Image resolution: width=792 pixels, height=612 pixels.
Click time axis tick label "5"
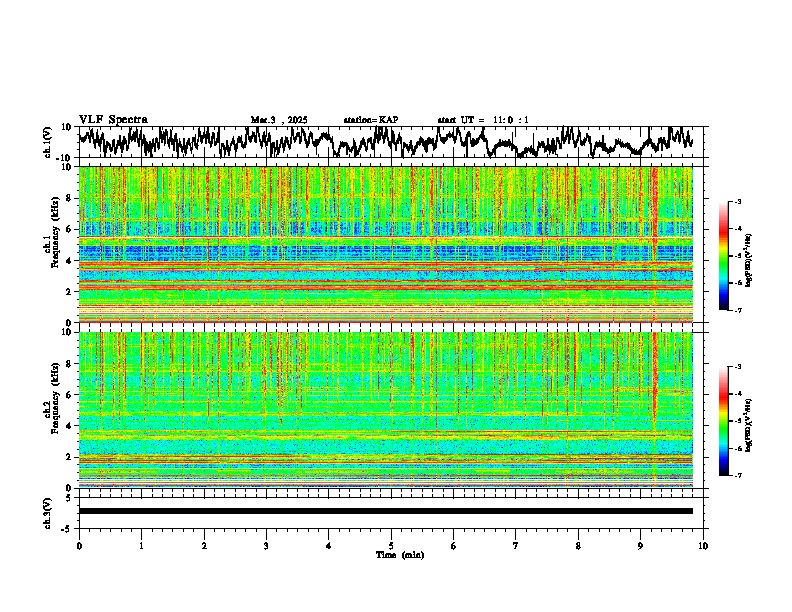[x=391, y=546]
